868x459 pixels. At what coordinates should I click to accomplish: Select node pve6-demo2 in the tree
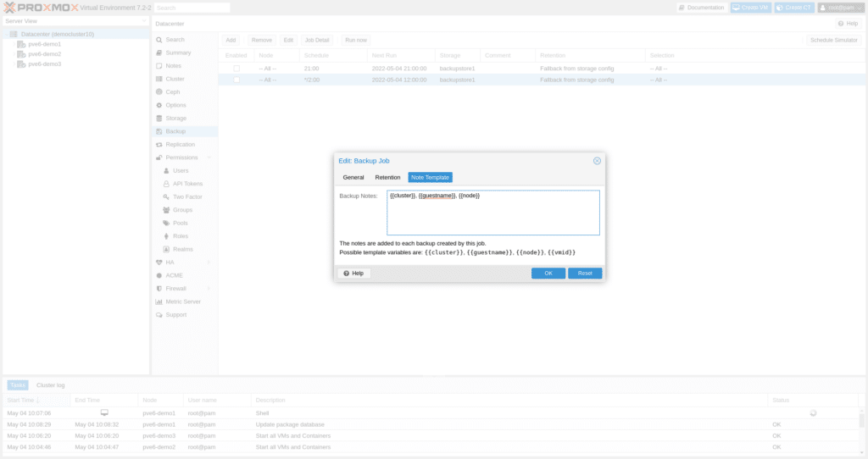point(44,54)
